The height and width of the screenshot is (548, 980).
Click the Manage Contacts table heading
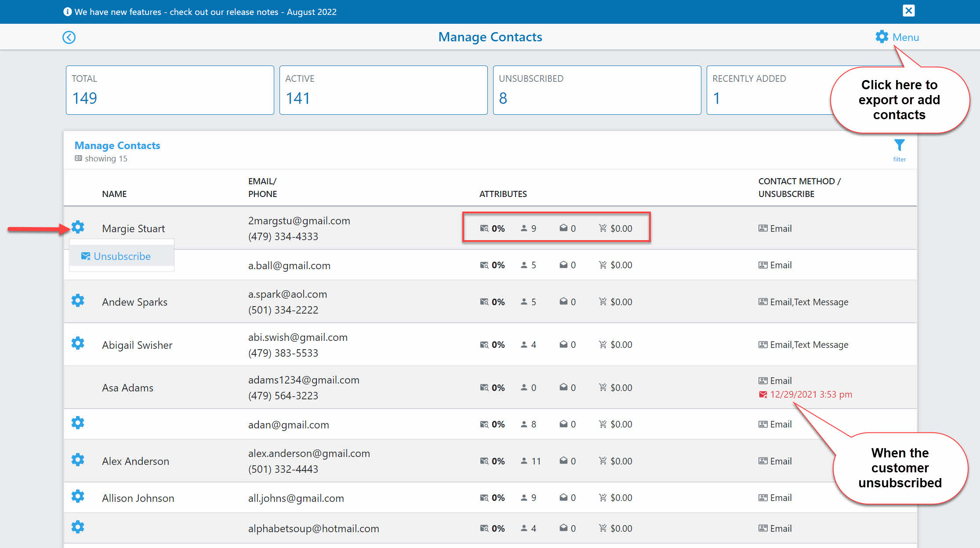[117, 146]
